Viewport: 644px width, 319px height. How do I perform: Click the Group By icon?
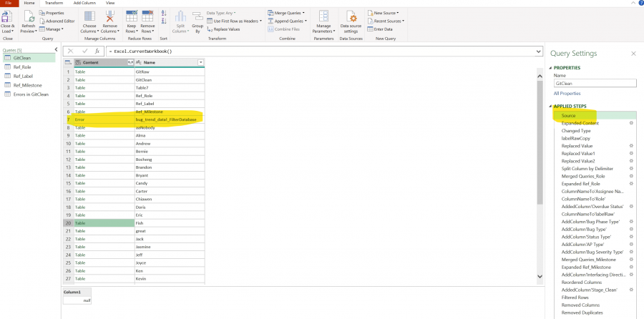[x=197, y=16]
